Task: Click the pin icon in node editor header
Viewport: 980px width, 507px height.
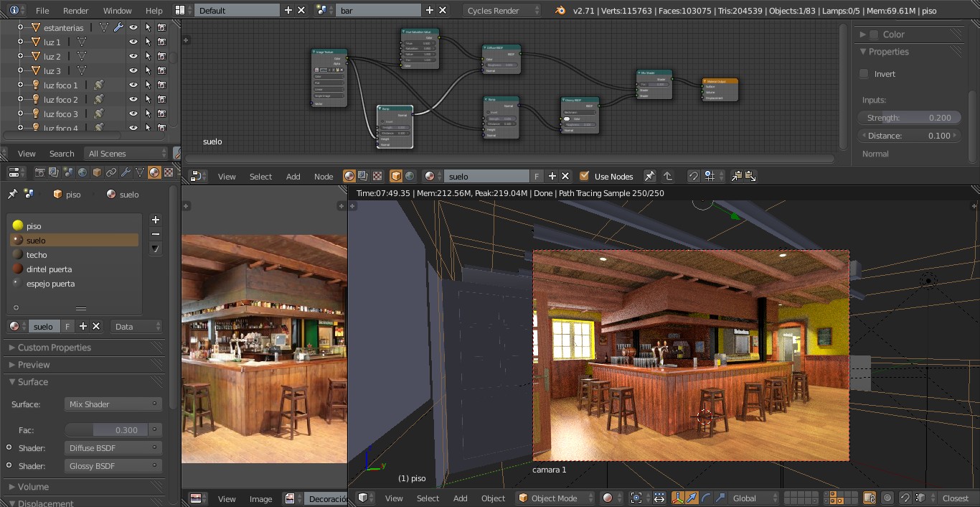Action: [649, 176]
